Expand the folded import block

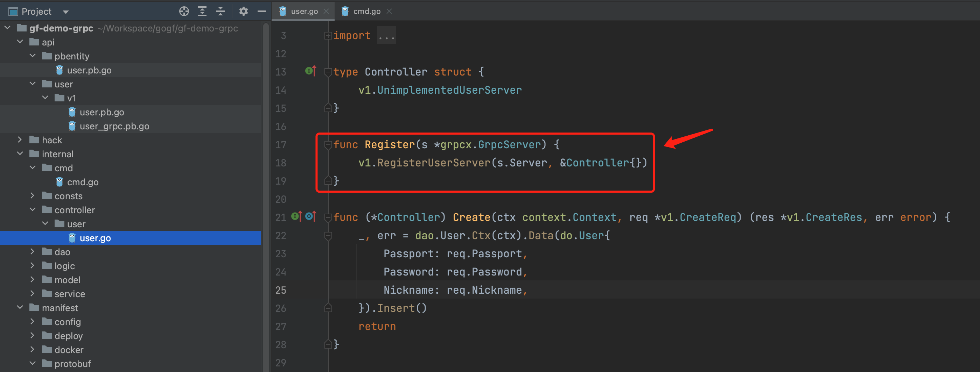click(x=386, y=35)
